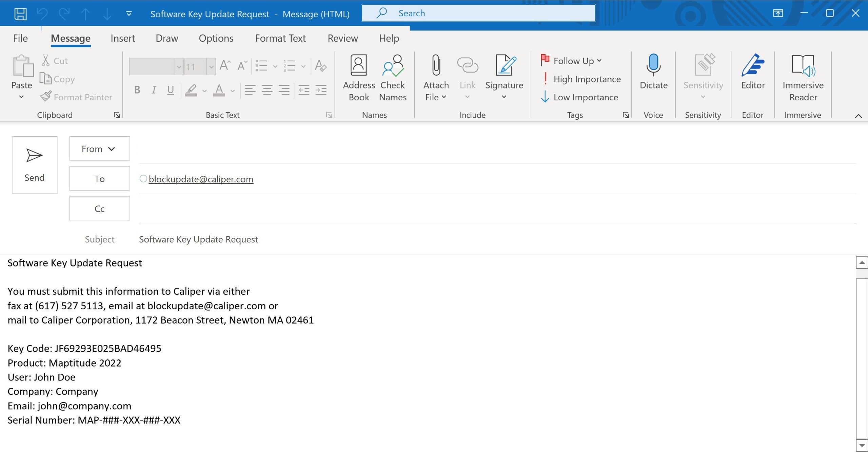Viewport: 868px width, 452px height.
Task: Click the Cc button
Action: (99, 209)
